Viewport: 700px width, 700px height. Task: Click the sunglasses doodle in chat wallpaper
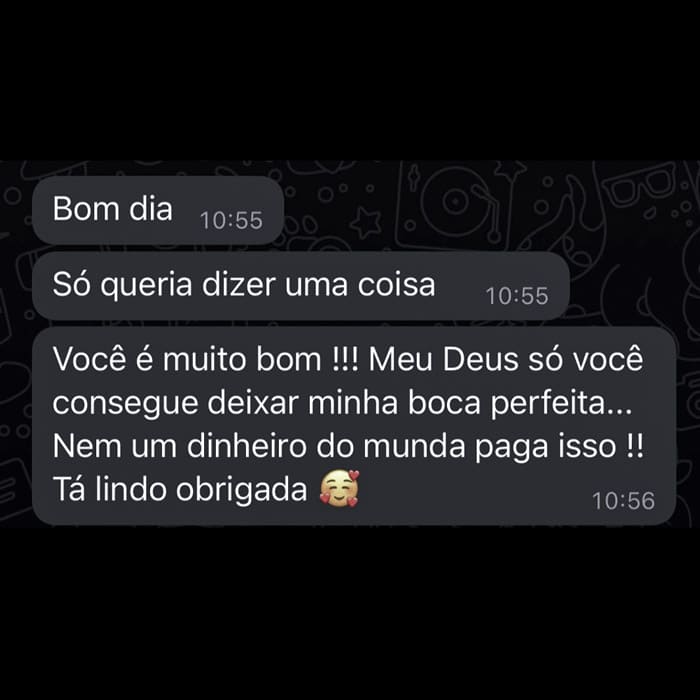(639, 183)
